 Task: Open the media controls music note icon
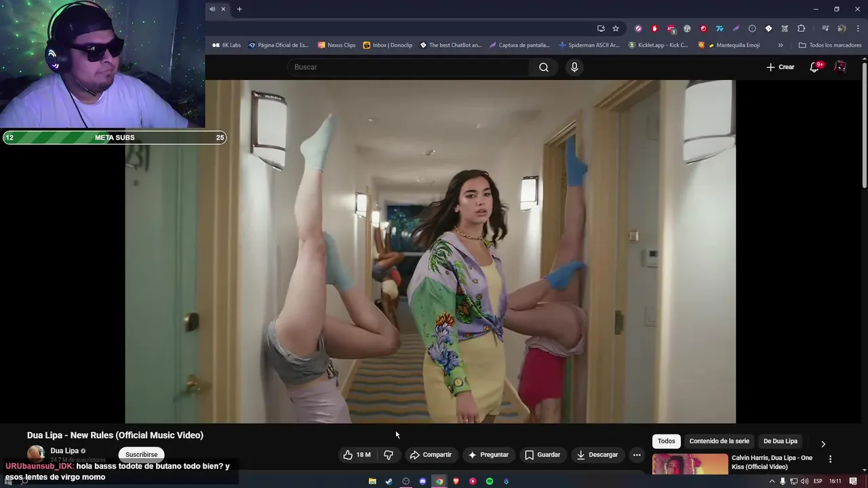tap(825, 28)
